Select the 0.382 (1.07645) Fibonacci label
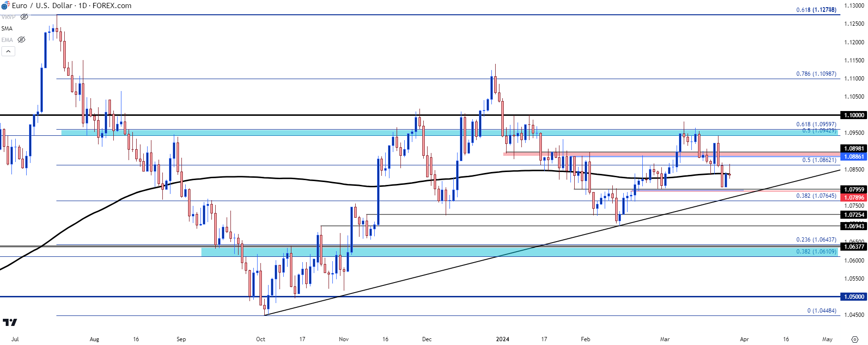 (816, 196)
